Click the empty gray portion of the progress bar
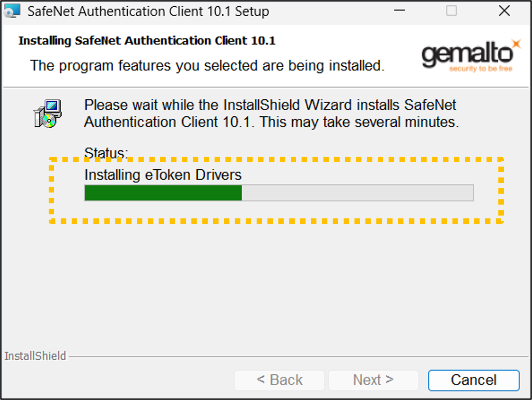 [x=358, y=193]
